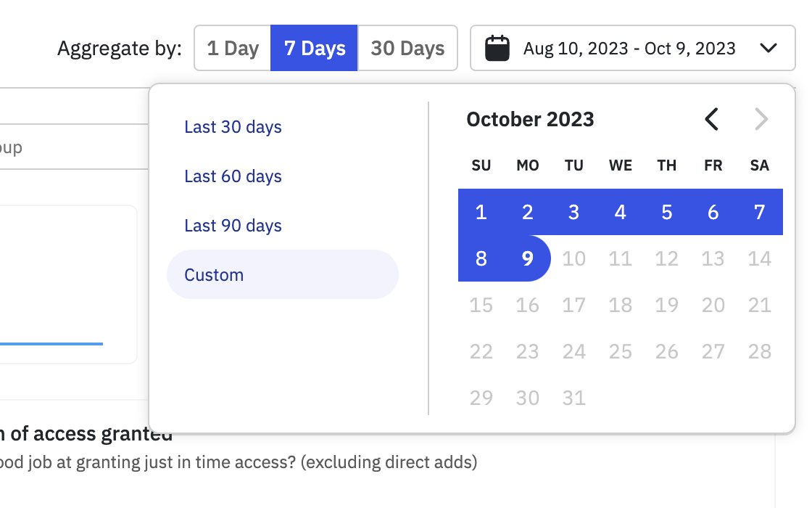Image resolution: width=812 pixels, height=508 pixels.
Task: Click October 7 on the calendar
Action: pyautogui.click(x=760, y=212)
